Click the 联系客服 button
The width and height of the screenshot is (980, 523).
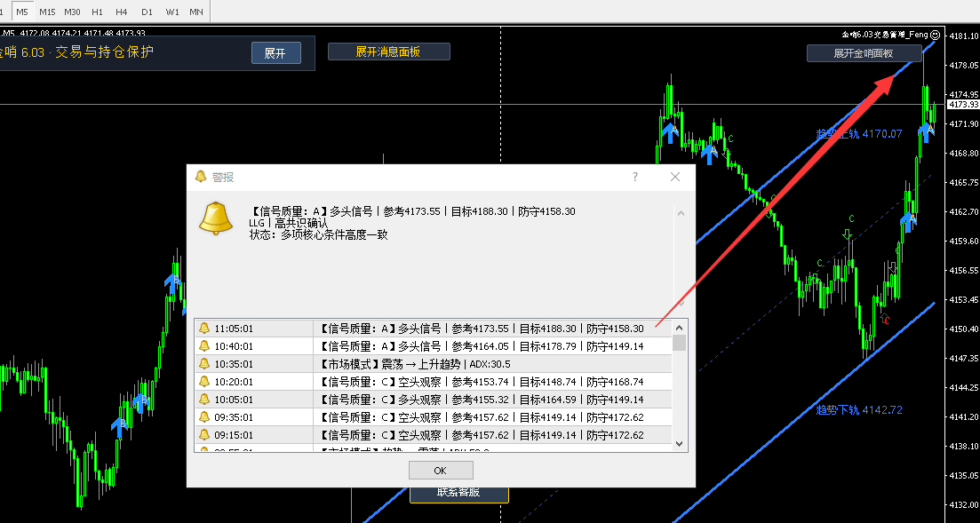[458, 493]
